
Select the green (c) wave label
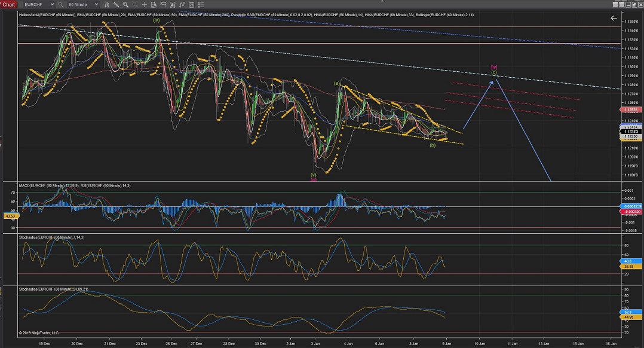494,72
